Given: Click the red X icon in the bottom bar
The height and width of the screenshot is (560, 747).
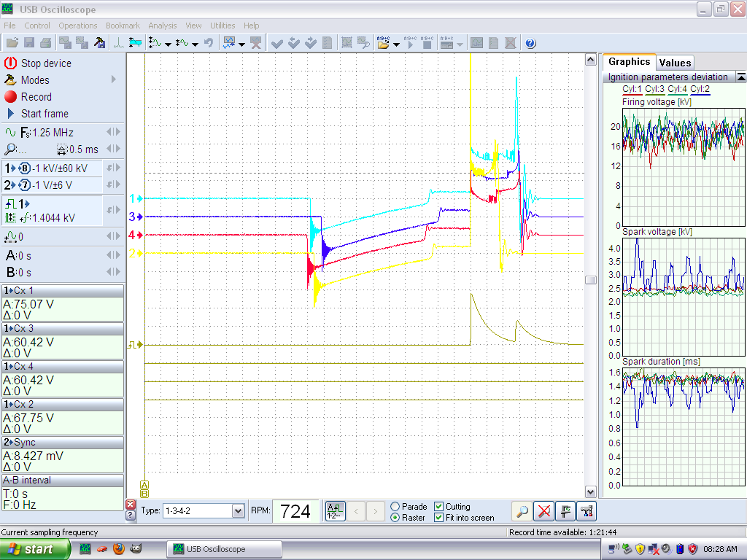Looking at the screenshot, I should [543, 511].
